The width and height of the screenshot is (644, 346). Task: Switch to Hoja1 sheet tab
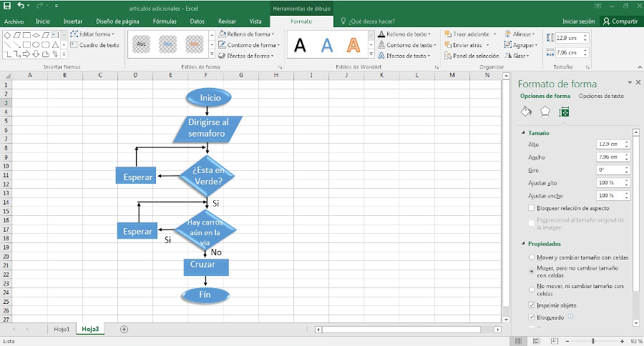point(62,329)
